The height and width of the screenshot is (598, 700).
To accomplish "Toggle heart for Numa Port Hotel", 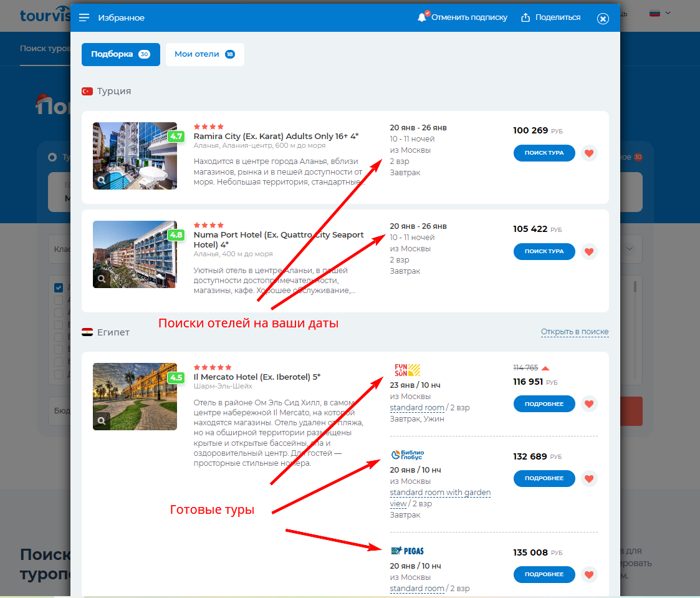I will pyautogui.click(x=589, y=252).
